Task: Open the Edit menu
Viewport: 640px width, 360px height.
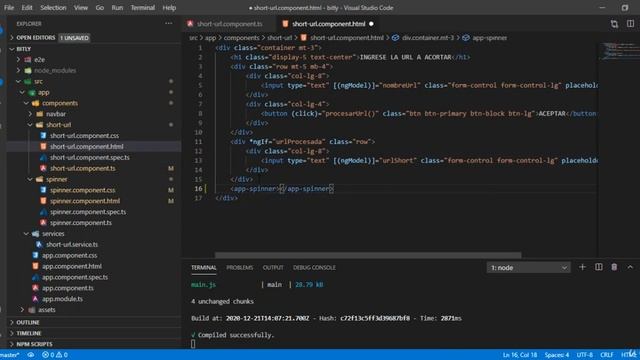Action: [27, 8]
